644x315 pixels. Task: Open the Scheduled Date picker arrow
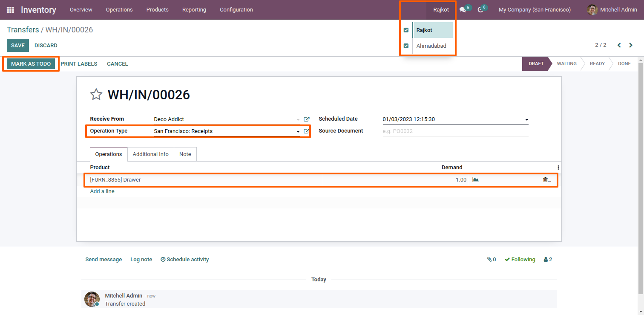coord(526,120)
